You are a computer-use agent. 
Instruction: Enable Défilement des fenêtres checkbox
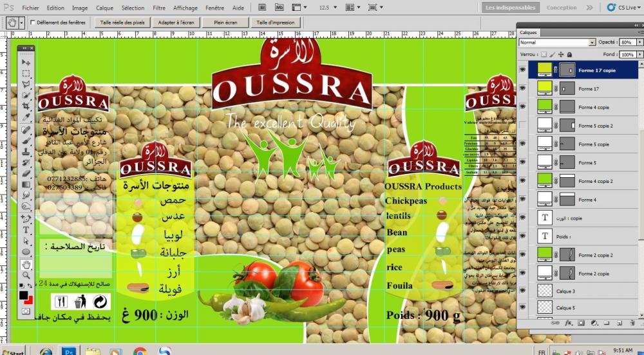click(x=33, y=23)
